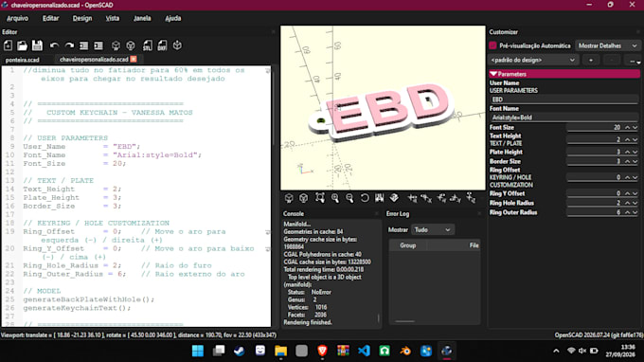Switch to the second axis view icon
The image size is (644, 362).
pos(427,198)
